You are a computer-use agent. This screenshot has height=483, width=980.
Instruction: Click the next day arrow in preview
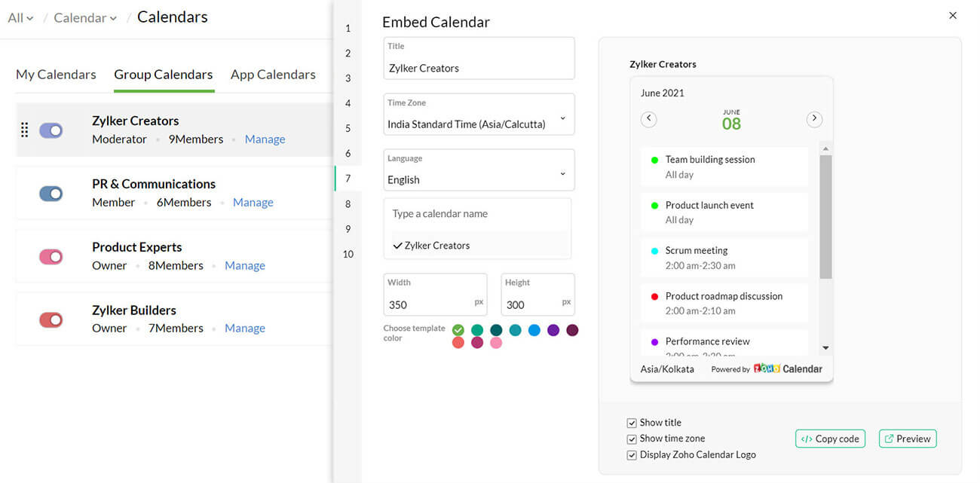(x=813, y=119)
